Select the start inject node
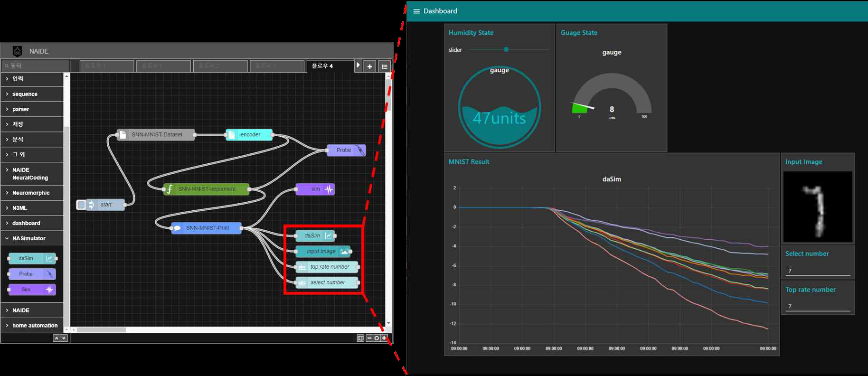The width and height of the screenshot is (868, 376). click(x=105, y=205)
